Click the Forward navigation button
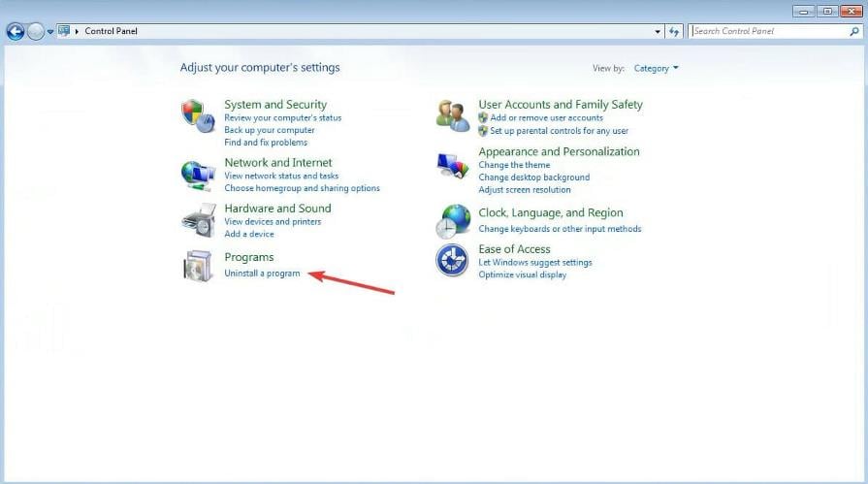The width and height of the screenshot is (868, 484). [x=36, y=32]
